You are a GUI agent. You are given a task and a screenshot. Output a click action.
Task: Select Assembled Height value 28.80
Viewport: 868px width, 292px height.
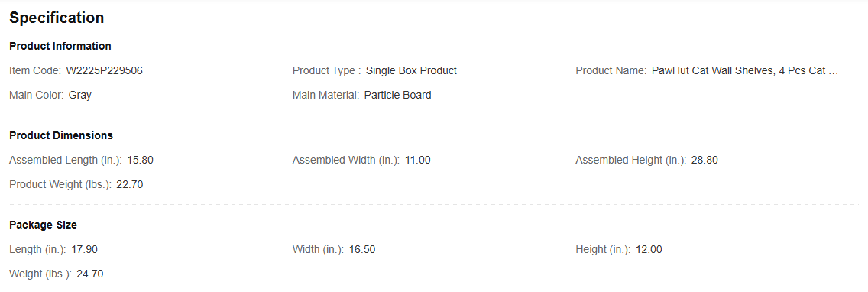pyautogui.click(x=704, y=161)
